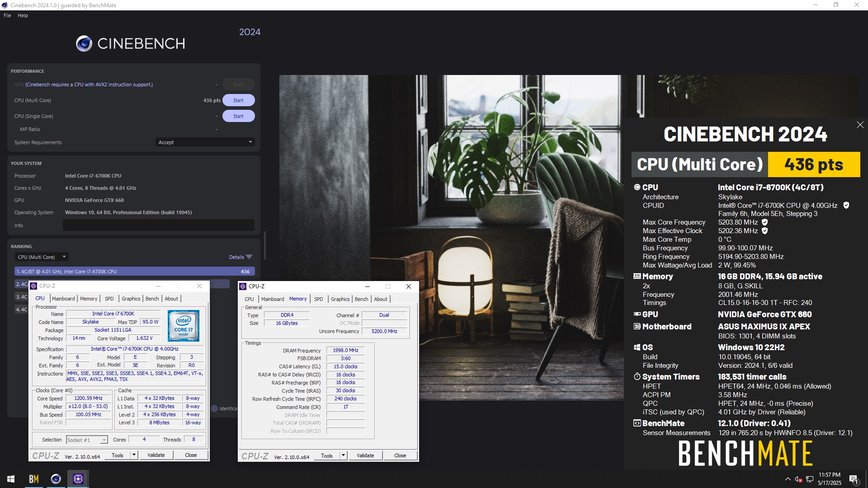
Task: Switch to CPU tab in right CPU-Z
Action: tap(250, 299)
